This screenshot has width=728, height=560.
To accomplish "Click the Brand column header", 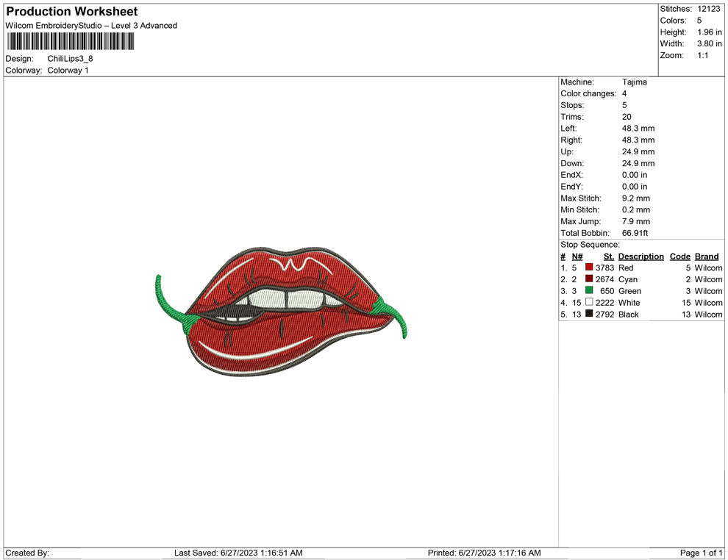I will [x=706, y=256].
